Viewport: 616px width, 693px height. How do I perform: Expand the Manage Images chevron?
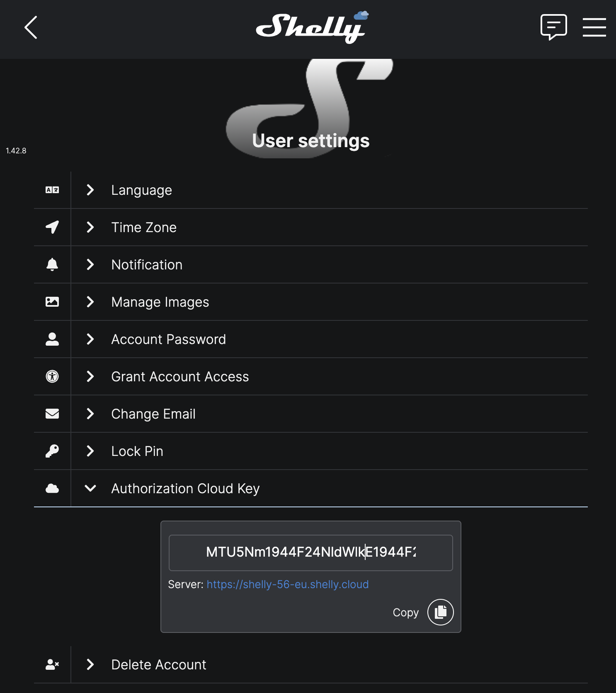point(90,302)
